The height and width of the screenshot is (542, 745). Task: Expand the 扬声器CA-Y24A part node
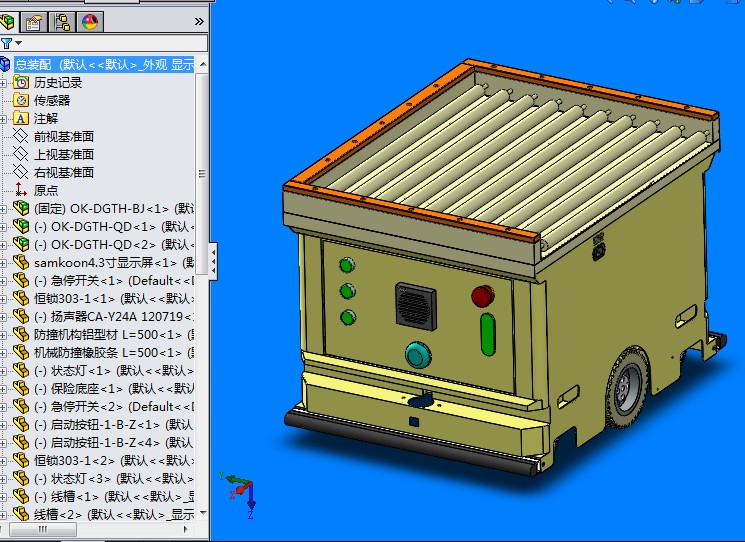[3, 317]
